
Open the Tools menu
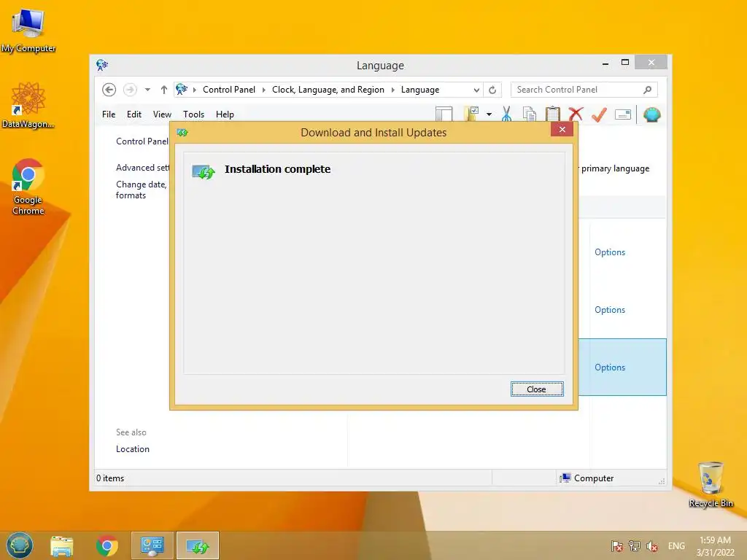(193, 114)
